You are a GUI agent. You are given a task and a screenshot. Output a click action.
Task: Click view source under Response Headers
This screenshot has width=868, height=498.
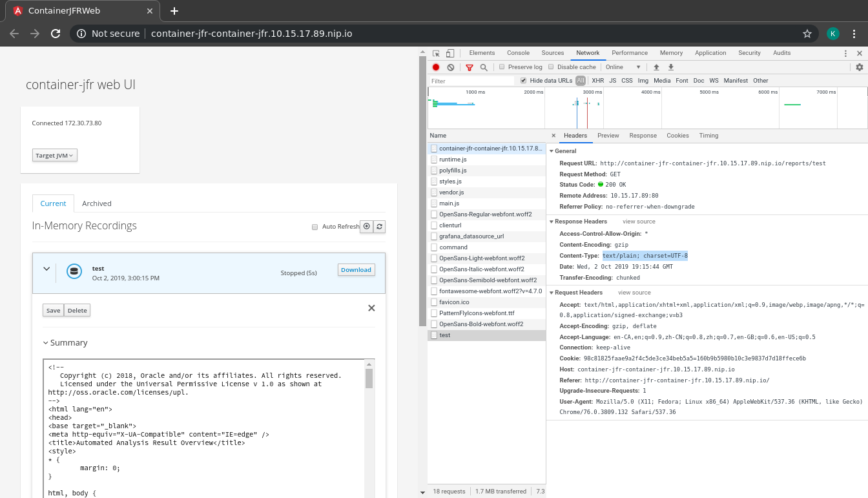click(x=639, y=222)
